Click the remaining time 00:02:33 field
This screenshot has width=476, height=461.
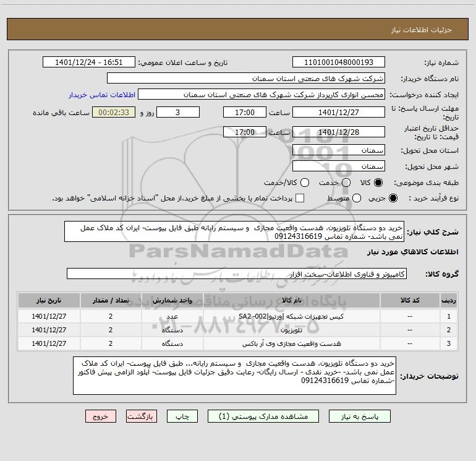114,112
